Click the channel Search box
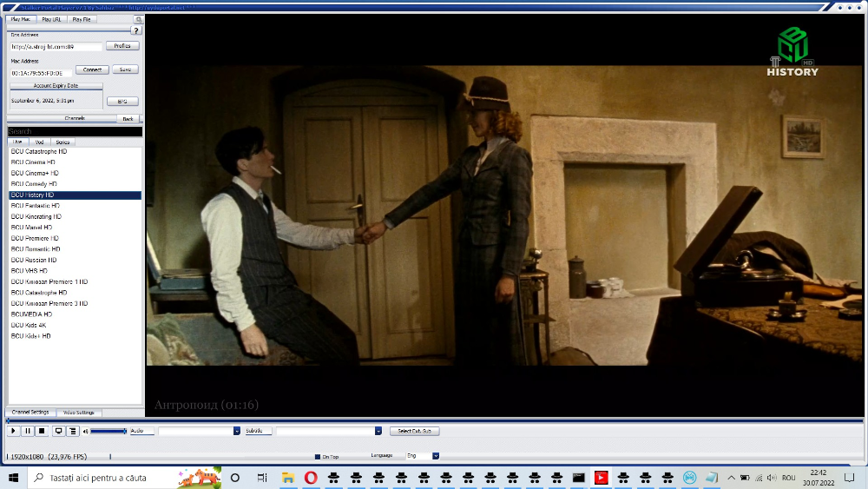This screenshot has width=868, height=489. 75,131
